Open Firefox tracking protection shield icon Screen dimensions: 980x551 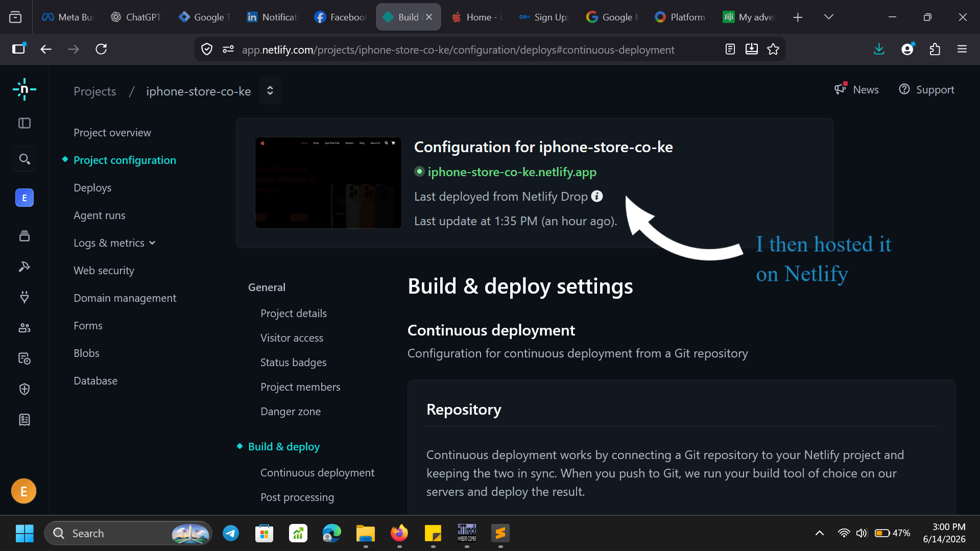coord(207,49)
